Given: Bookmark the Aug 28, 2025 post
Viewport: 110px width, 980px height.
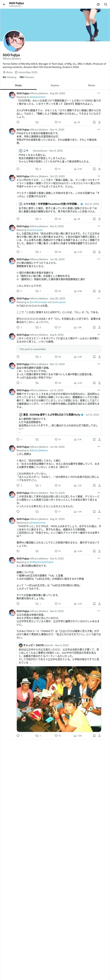Looking at the screenshot, I should [94, 122].
